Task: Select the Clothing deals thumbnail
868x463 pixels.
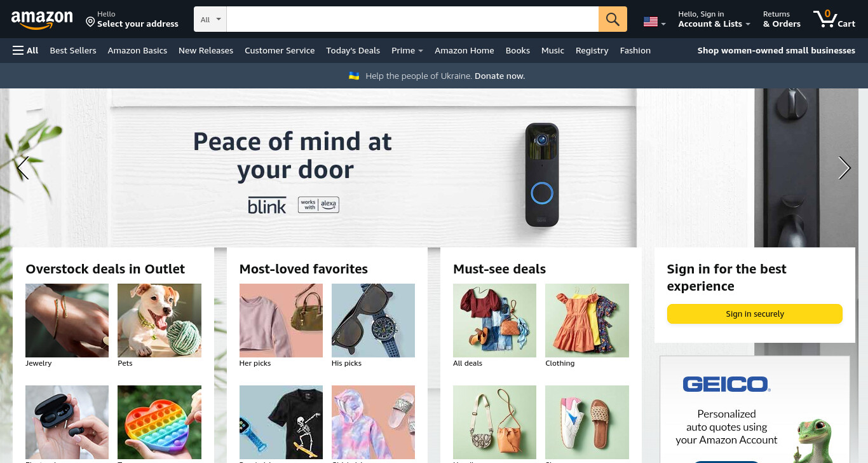Action: pos(587,321)
